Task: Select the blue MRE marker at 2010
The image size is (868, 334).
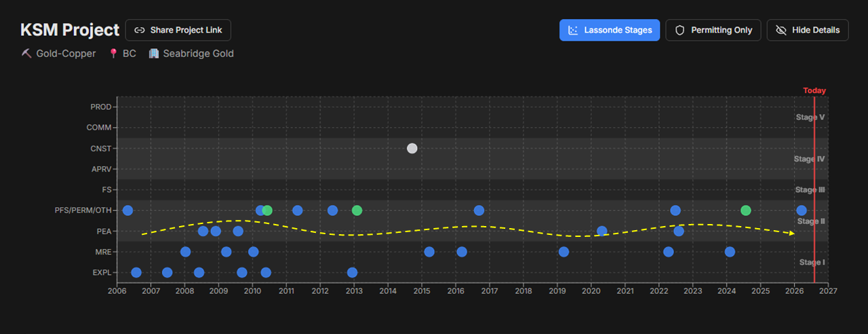Action: (253, 252)
